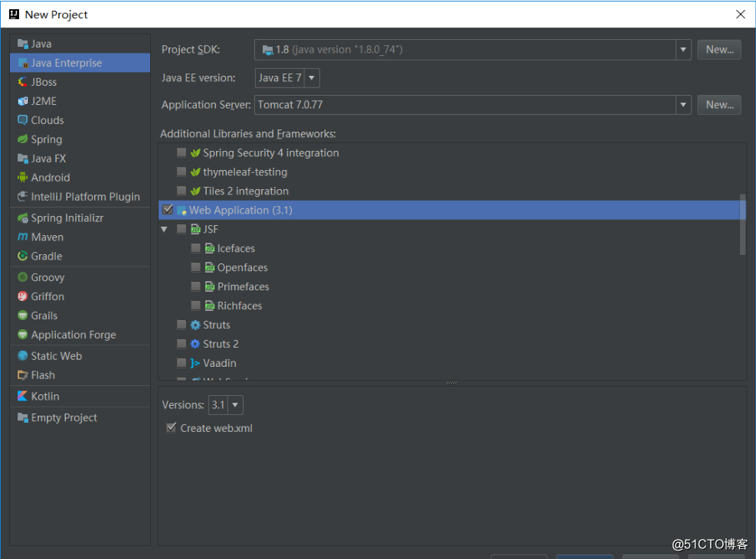Click the Gradle icon

(23, 256)
